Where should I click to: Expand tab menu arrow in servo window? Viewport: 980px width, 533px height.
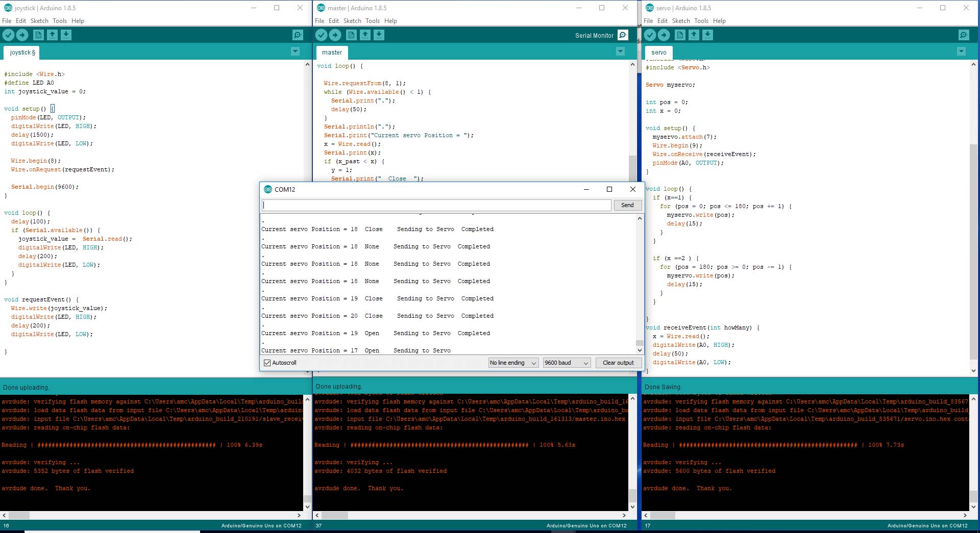tap(961, 52)
